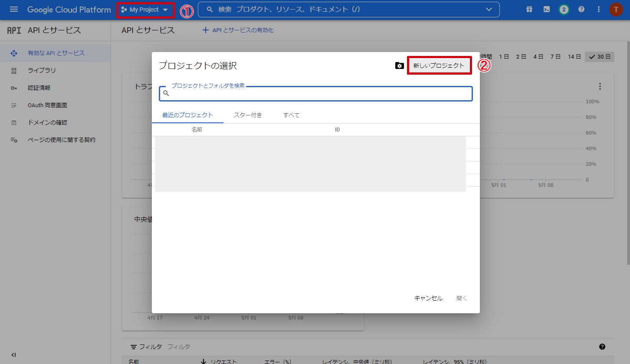Click the page usage agreement settings icon
630x364 pixels.
14,140
